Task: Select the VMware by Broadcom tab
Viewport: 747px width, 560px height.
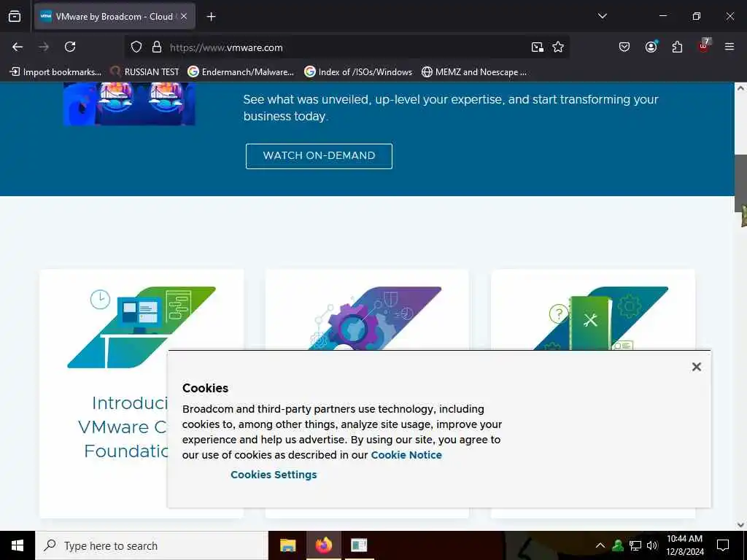Action: point(115,16)
